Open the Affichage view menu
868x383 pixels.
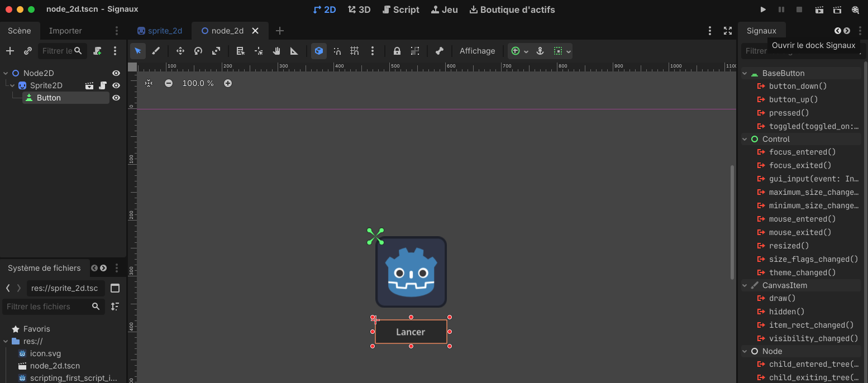478,51
